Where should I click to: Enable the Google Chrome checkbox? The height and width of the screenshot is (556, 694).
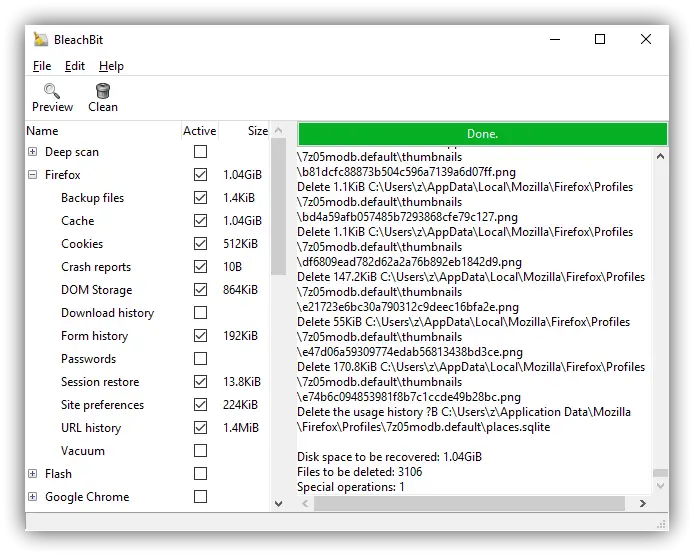[x=200, y=497]
